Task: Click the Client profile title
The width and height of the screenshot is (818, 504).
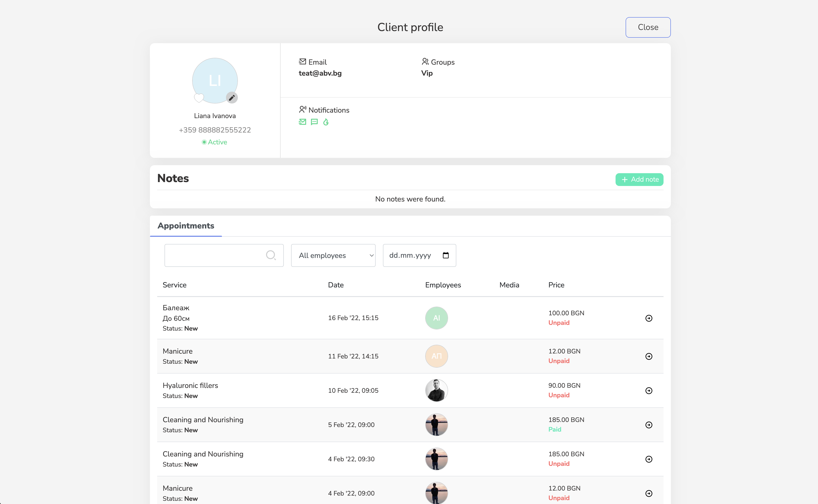Action: tap(410, 27)
